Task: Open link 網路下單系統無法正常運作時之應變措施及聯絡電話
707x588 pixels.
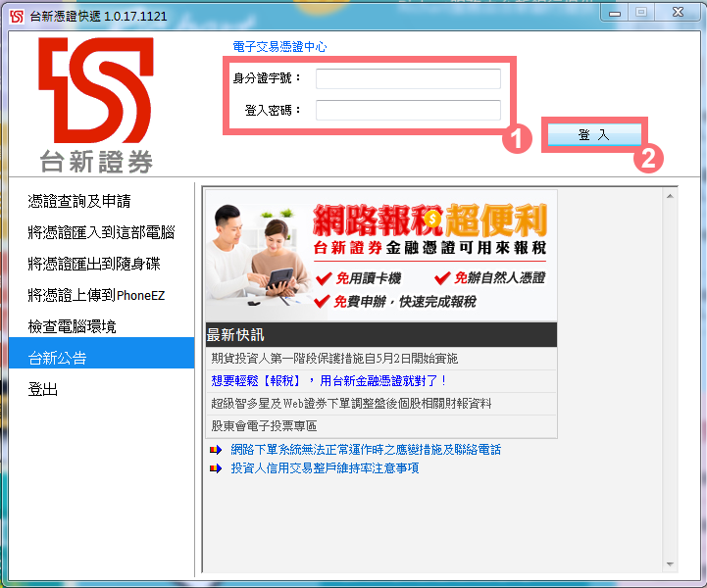Action: 366,450
